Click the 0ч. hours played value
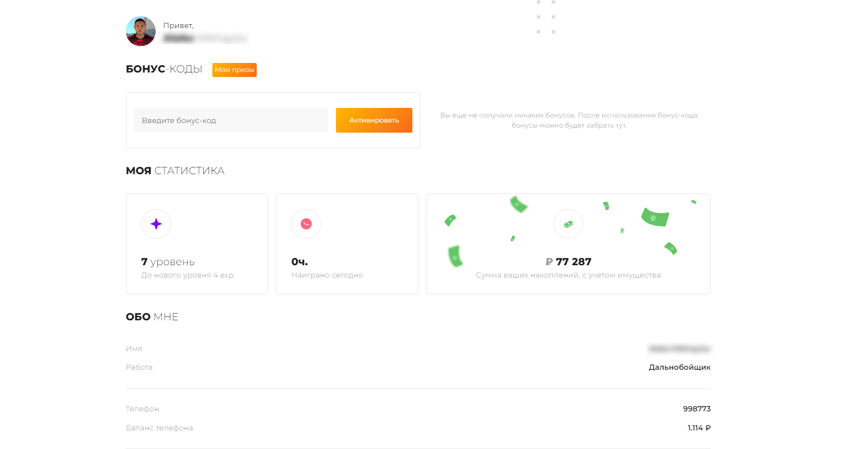 click(x=299, y=262)
